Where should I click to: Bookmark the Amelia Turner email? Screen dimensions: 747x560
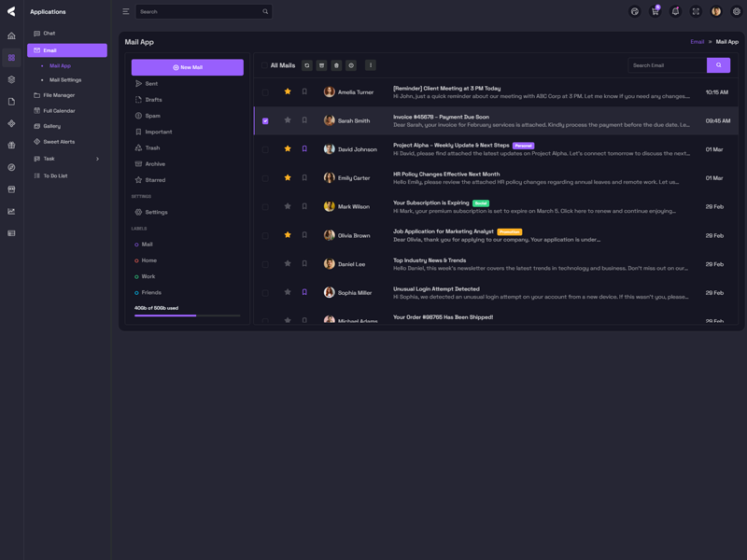point(304,91)
